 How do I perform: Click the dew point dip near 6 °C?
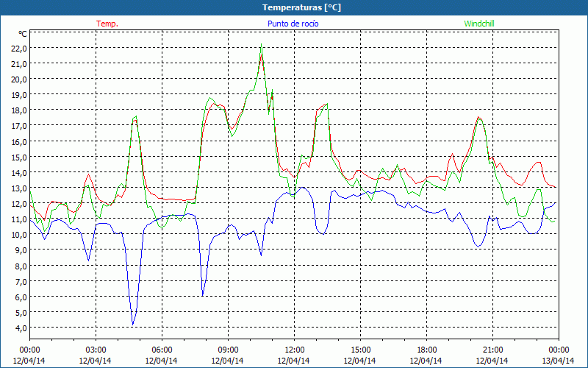click(203, 296)
